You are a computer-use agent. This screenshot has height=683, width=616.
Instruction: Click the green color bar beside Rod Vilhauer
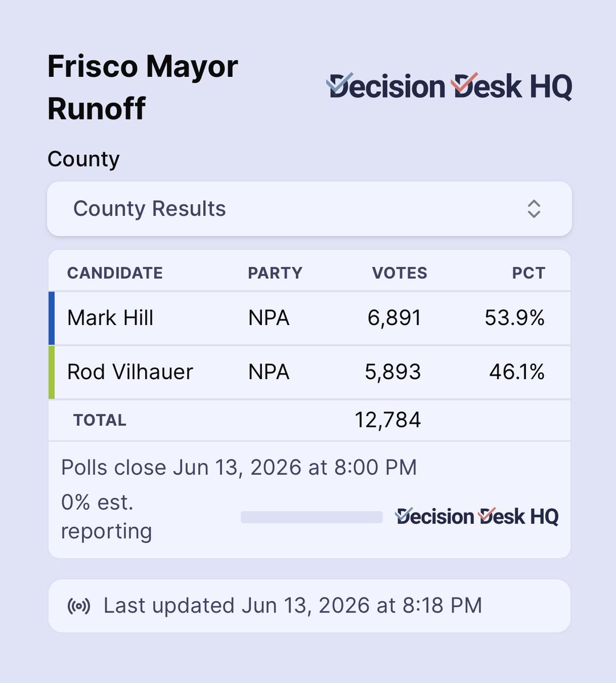click(52, 372)
